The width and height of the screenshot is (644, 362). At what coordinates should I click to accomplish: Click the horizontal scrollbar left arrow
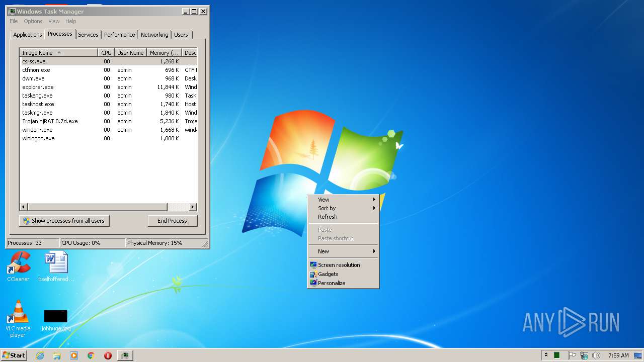[x=24, y=207]
